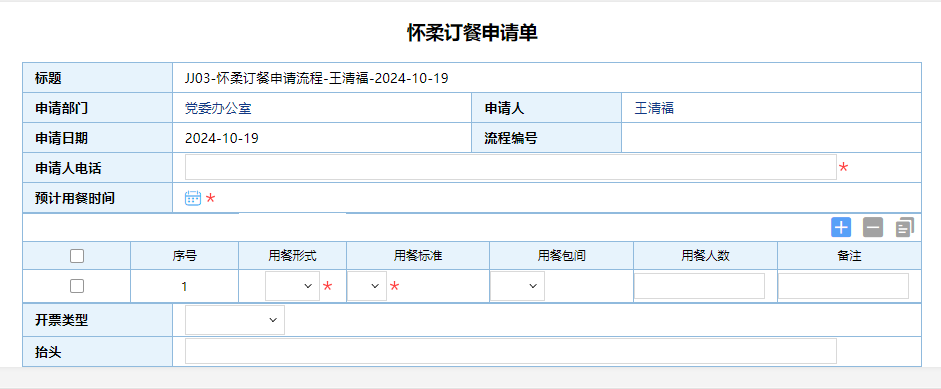This screenshot has height=389, width=941.
Task: Select the 用餐人数 column header
Action: 705,256
